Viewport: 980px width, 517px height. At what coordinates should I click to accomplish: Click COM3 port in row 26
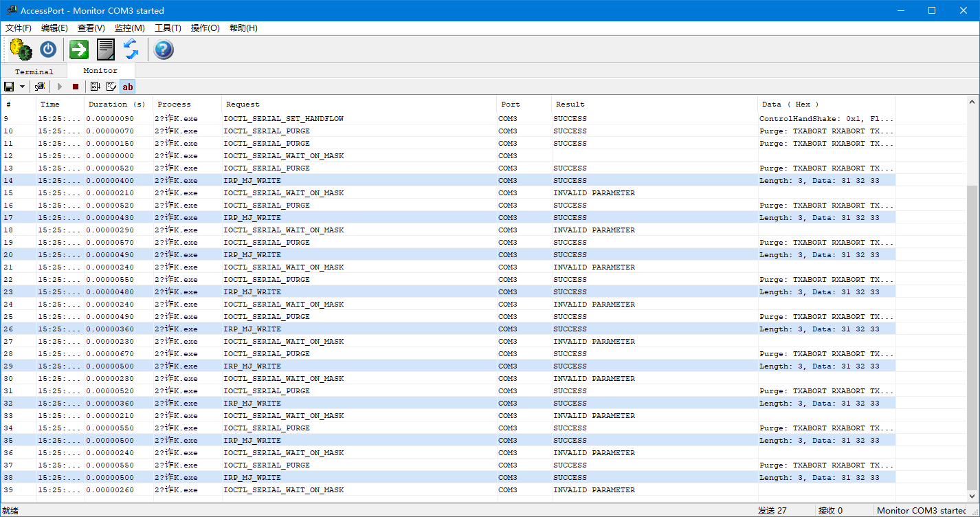pos(508,329)
